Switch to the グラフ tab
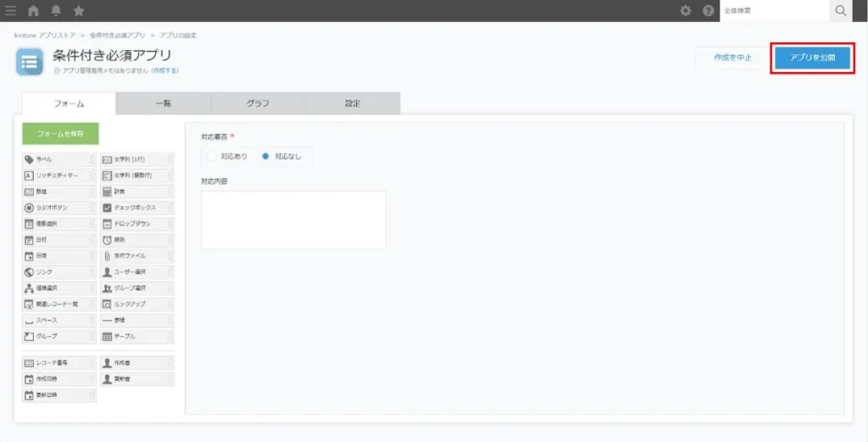 pyautogui.click(x=258, y=104)
